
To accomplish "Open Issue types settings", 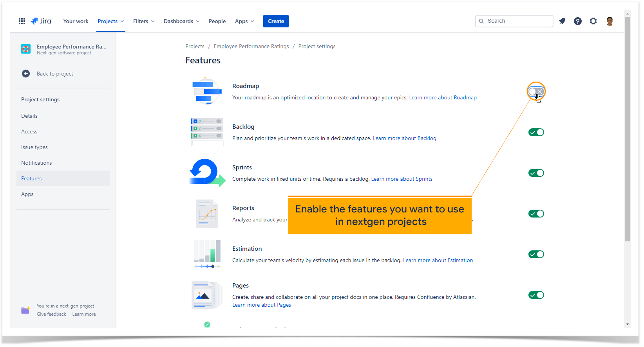I will click(x=63, y=147).
